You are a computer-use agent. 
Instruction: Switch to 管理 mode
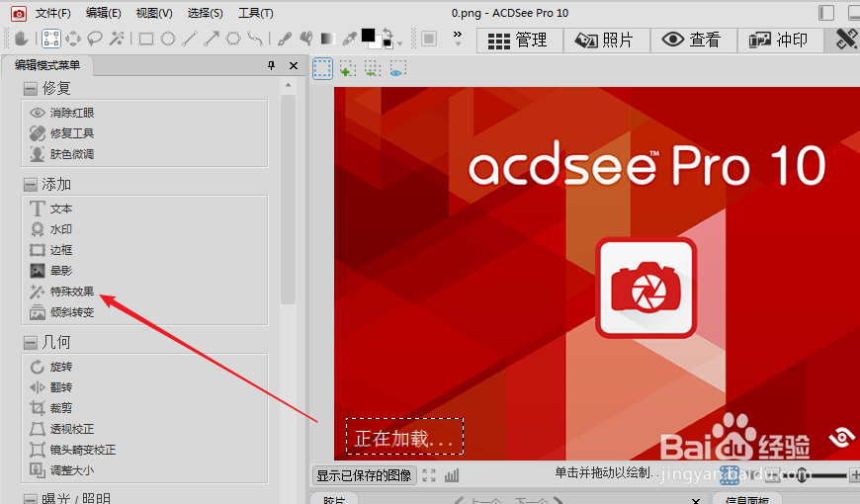pos(520,41)
